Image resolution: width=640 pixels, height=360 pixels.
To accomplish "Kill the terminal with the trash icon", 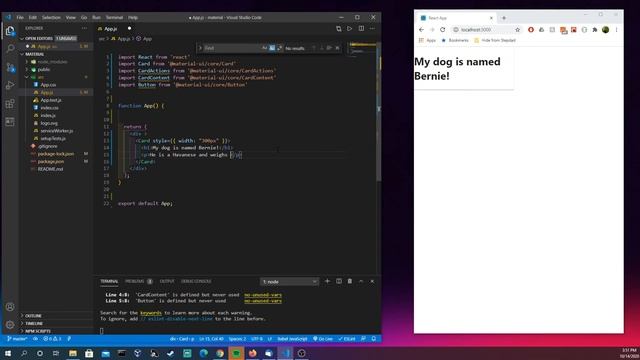I will pos(350,281).
